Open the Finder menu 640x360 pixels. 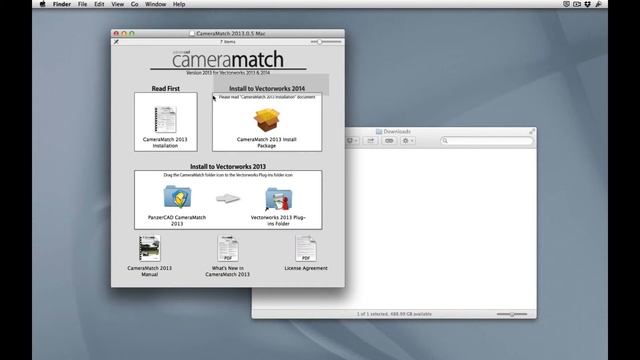(62, 4)
